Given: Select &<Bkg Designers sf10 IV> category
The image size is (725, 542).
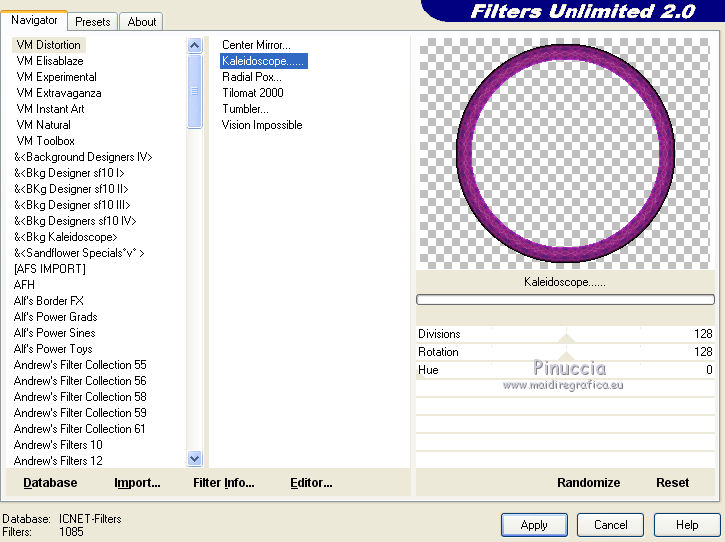Looking at the screenshot, I should tap(75, 221).
